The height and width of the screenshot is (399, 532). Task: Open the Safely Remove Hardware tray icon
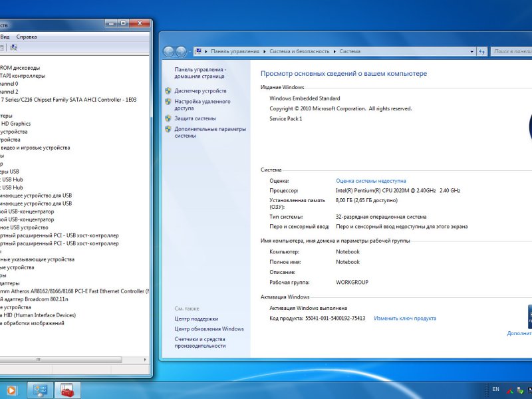point(520,391)
